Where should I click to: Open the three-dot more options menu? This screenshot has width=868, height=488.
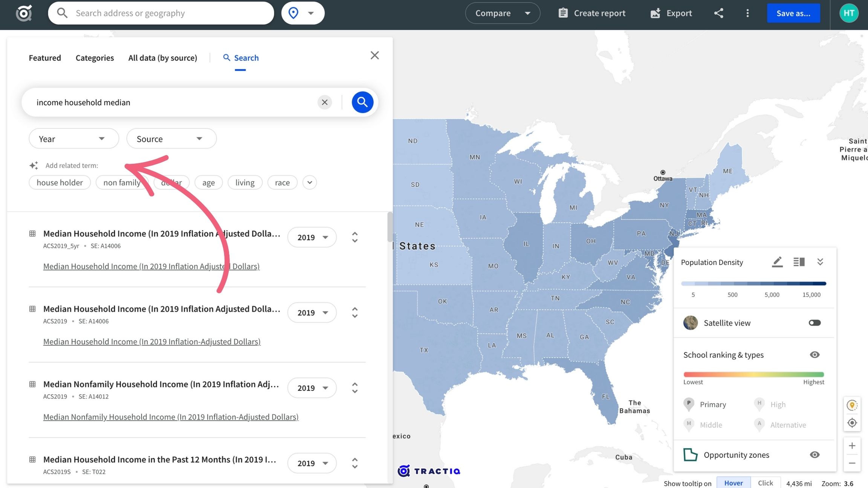point(747,13)
